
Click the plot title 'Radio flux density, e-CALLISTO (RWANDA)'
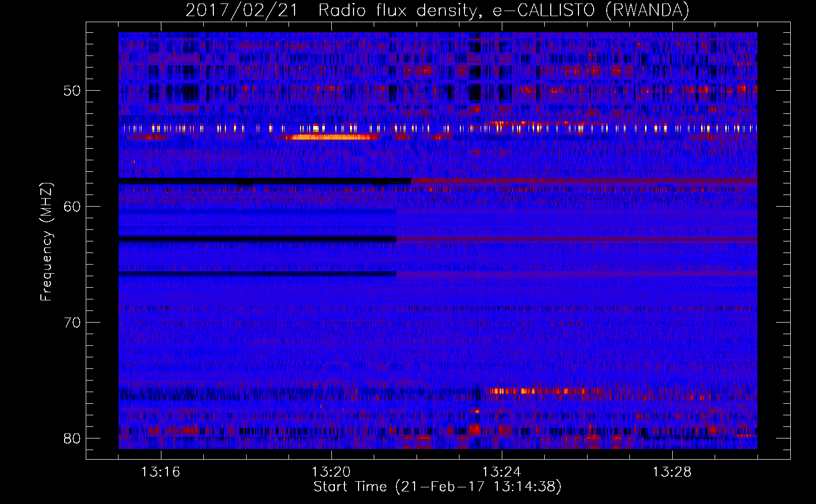(x=504, y=11)
